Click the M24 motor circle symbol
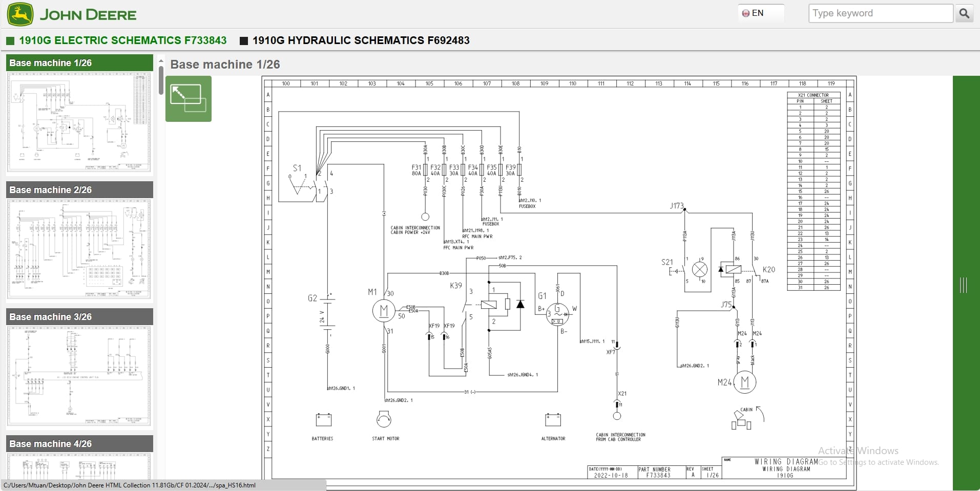Screen dimensions: 980x491 [x=744, y=382]
